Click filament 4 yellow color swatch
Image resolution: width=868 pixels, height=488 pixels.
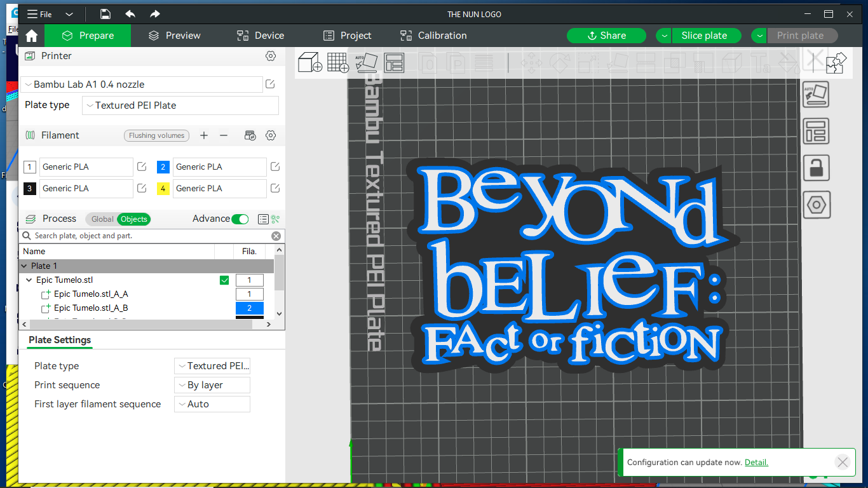click(x=163, y=189)
